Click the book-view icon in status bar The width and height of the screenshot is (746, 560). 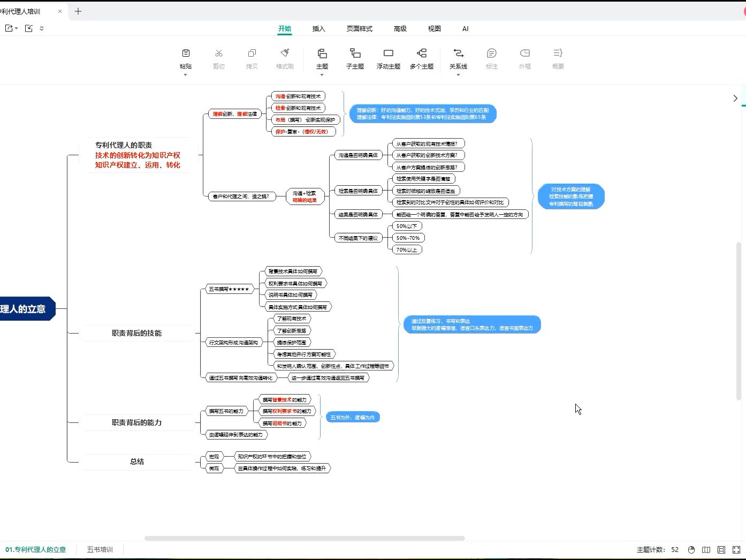[706, 550]
